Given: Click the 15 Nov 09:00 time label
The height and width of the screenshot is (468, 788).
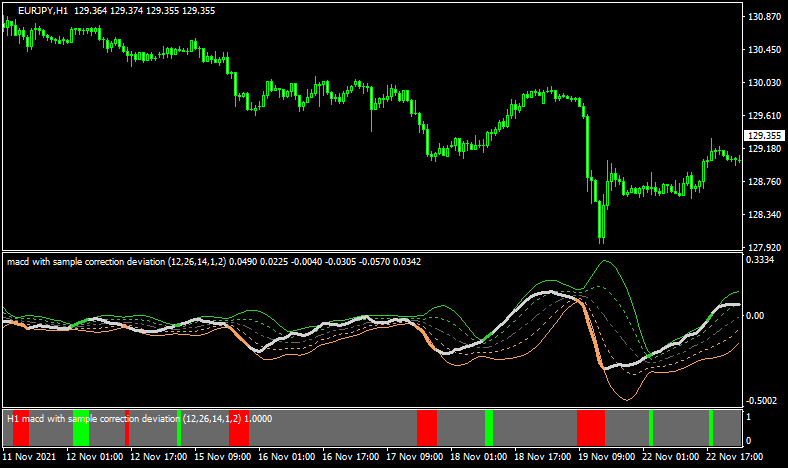Looking at the screenshot, I should coord(222,457).
